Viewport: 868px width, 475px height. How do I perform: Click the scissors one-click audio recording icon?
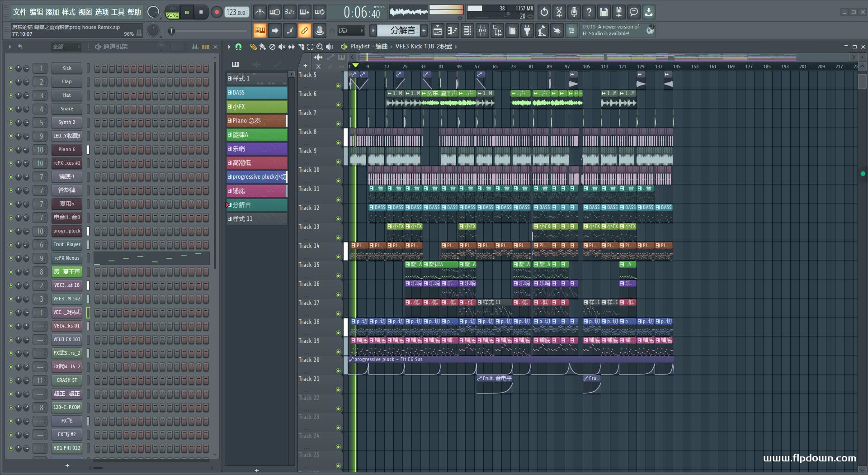[x=559, y=12]
